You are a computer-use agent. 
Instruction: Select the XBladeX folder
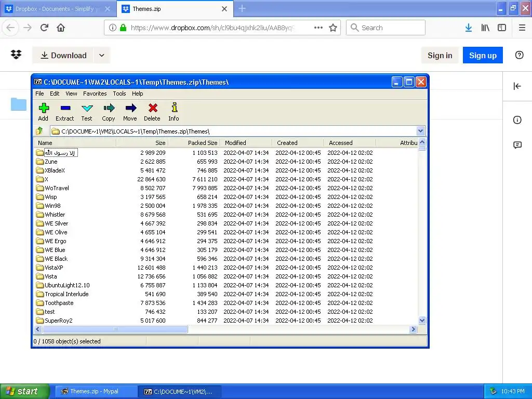point(55,170)
